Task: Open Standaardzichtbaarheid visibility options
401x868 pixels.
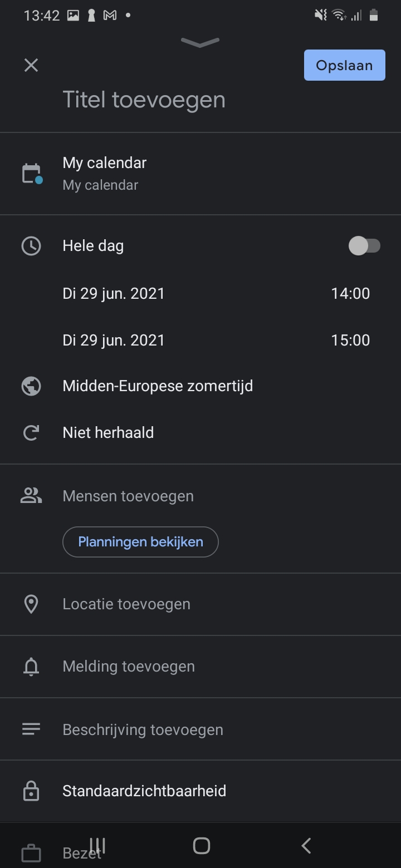Action: click(144, 791)
